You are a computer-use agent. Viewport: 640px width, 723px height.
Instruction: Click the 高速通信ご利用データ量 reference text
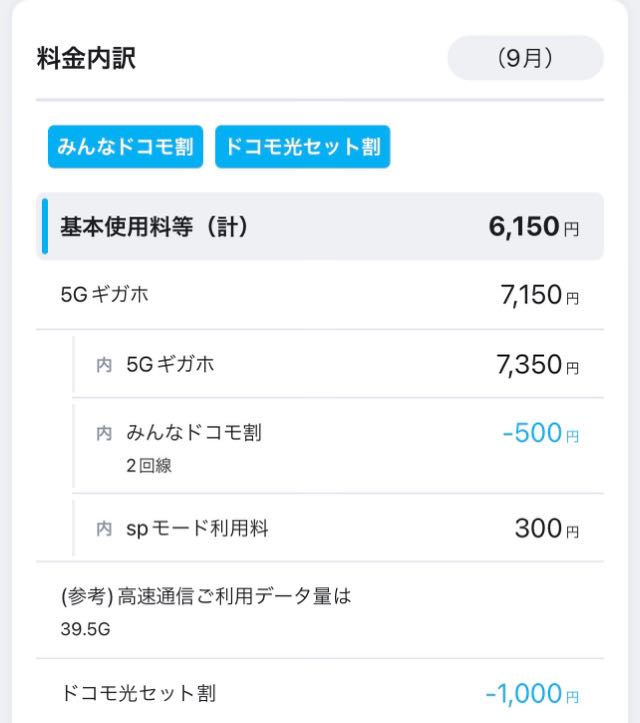tap(206, 596)
